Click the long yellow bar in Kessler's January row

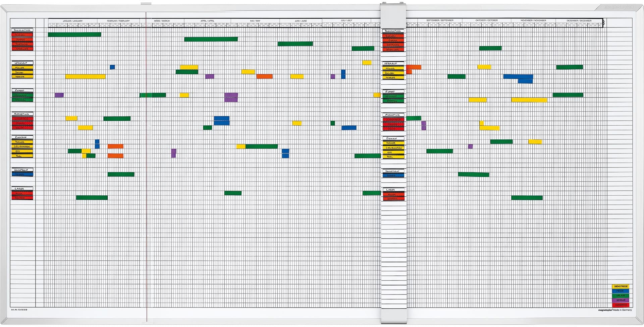click(85, 77)
